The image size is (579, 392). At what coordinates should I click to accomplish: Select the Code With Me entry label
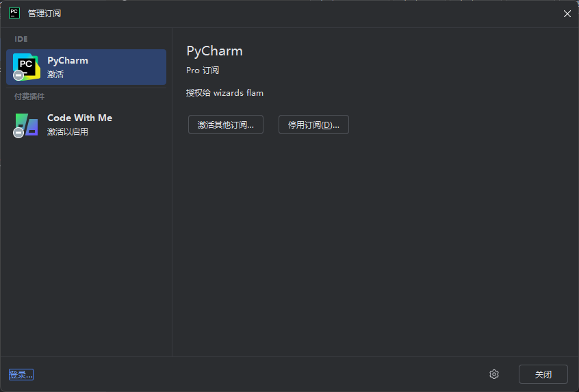point(79,118)
